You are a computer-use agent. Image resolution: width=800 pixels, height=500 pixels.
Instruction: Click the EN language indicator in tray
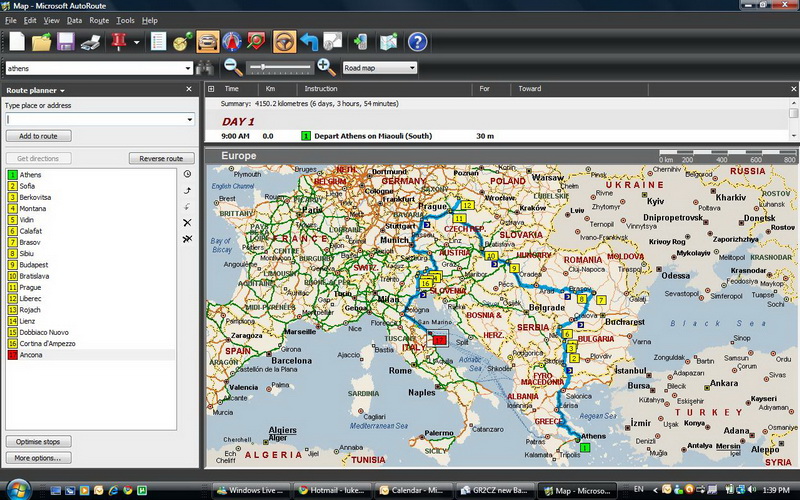(638, 489)
